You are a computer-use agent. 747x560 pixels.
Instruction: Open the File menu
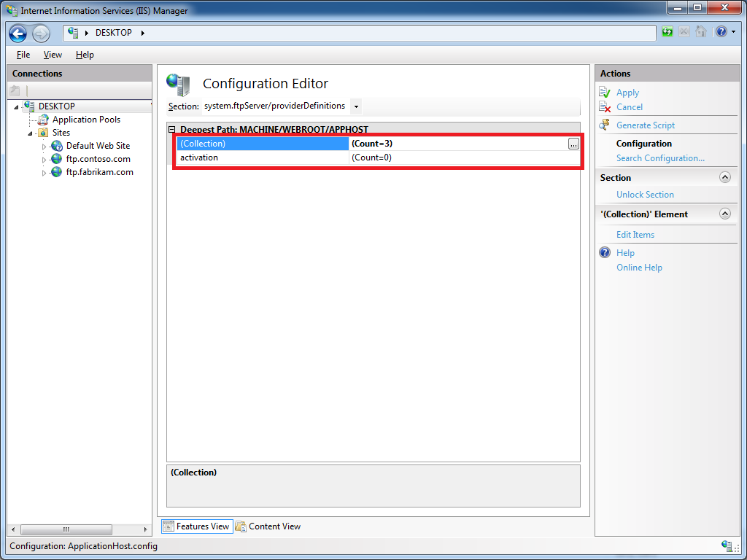[23, 55]
